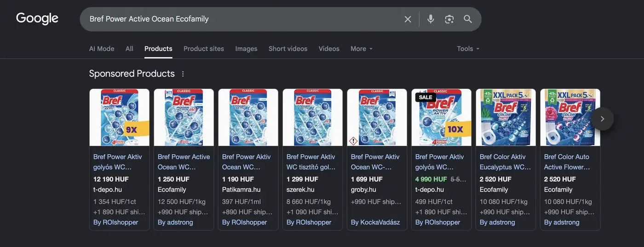Click the 12 500 HUF/1kg unit price
The image size is (644, 247).
coord(182,201)
